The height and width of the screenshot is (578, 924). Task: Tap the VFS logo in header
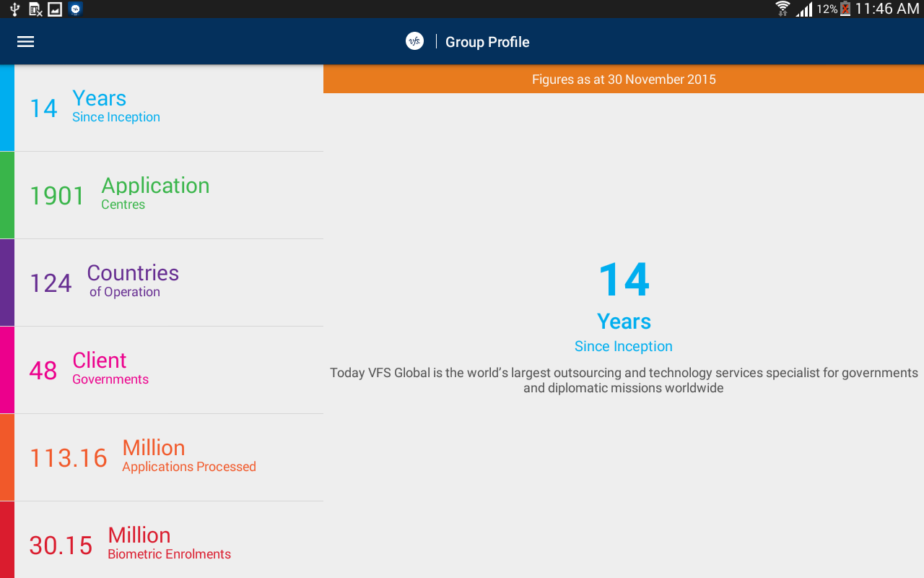(414, 42)
